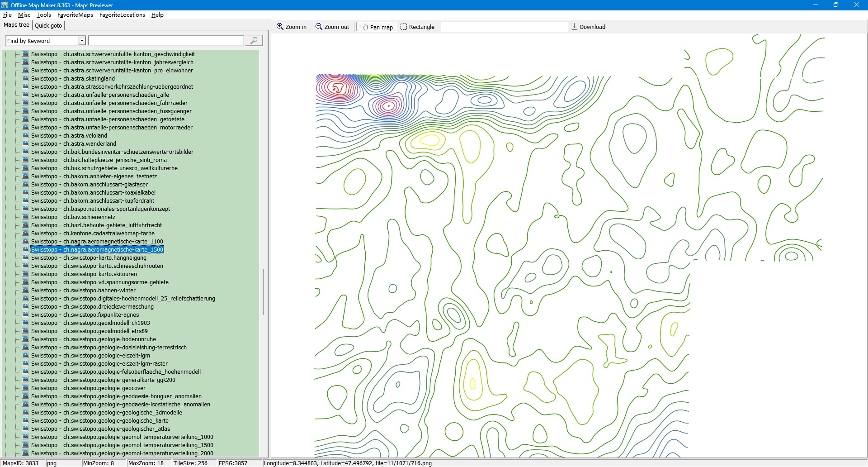Switch to the Quick goto tab
Screen dimensions: 868x467
coord(48,26)
